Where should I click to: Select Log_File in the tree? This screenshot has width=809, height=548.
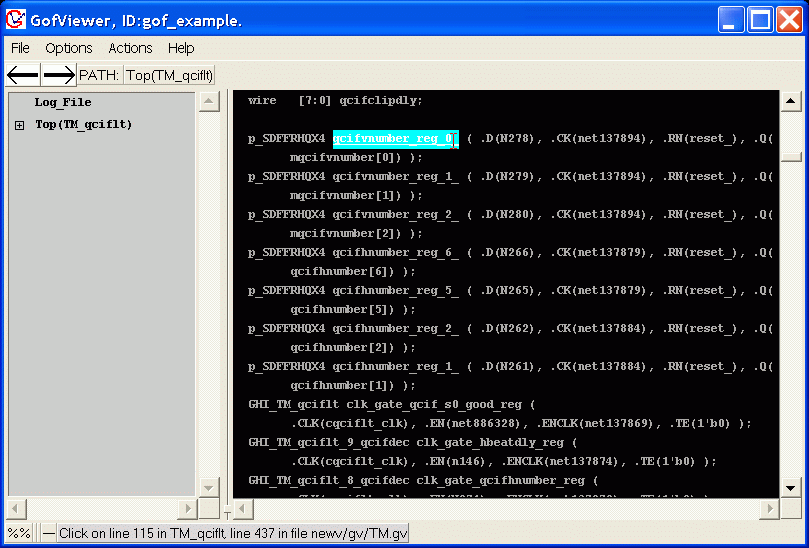(x=63, y=102)
